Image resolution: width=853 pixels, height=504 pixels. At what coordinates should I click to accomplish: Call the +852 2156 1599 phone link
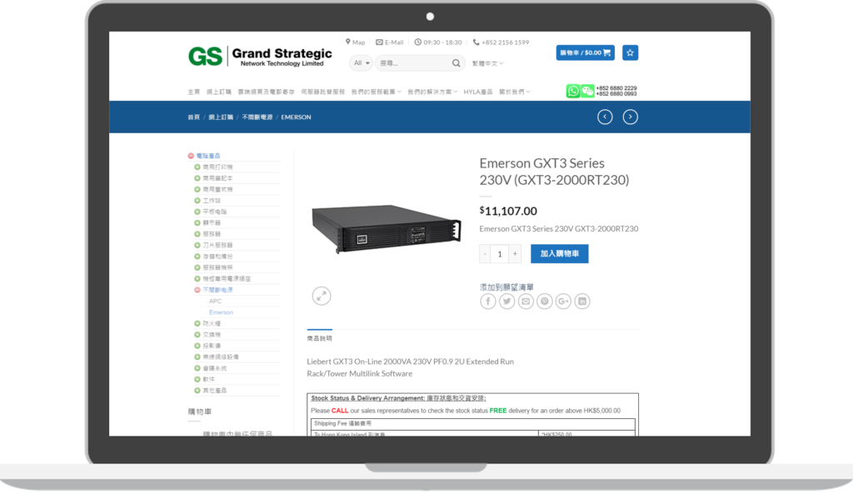point(501,42)
